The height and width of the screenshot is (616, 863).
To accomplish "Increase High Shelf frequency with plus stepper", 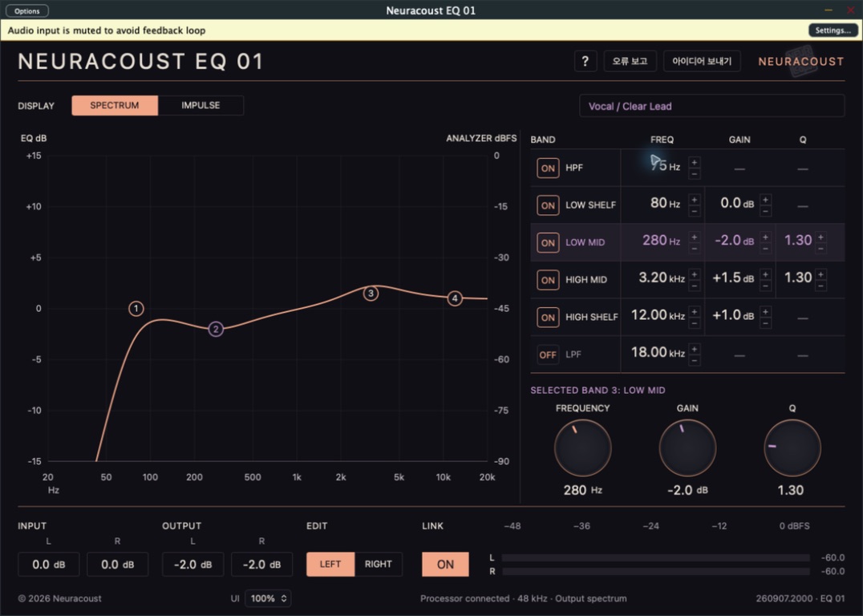I will coord(695,312).
